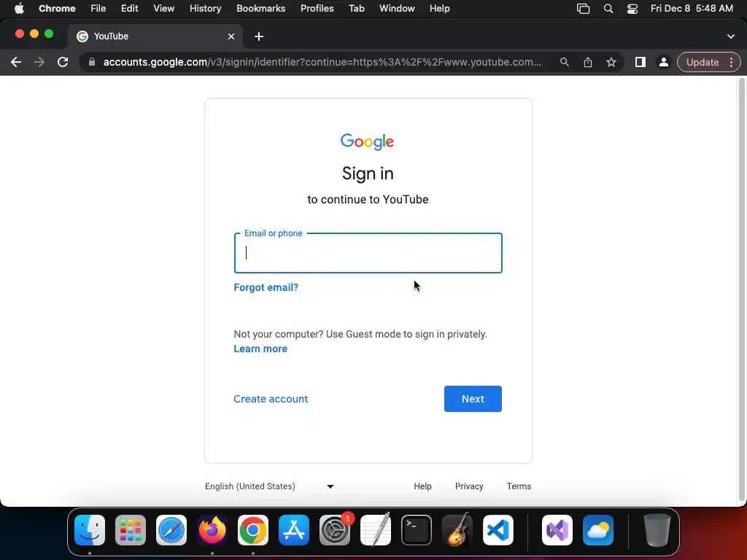This screenshot has height=560, width=747.
Task: Click the forward navigation arrow
Action: tap(39, 63)
